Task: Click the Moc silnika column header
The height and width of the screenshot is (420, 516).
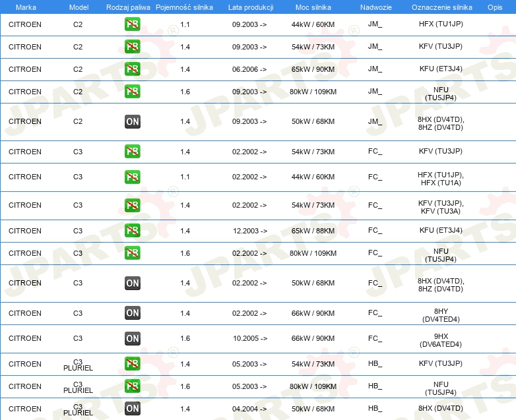Action: [313, 7]
